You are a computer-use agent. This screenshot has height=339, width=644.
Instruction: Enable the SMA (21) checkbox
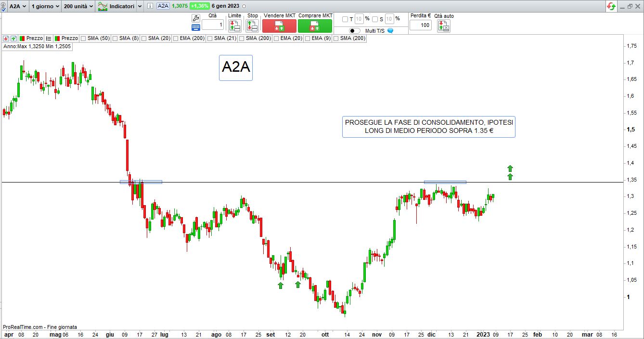(x=210, y=38)
